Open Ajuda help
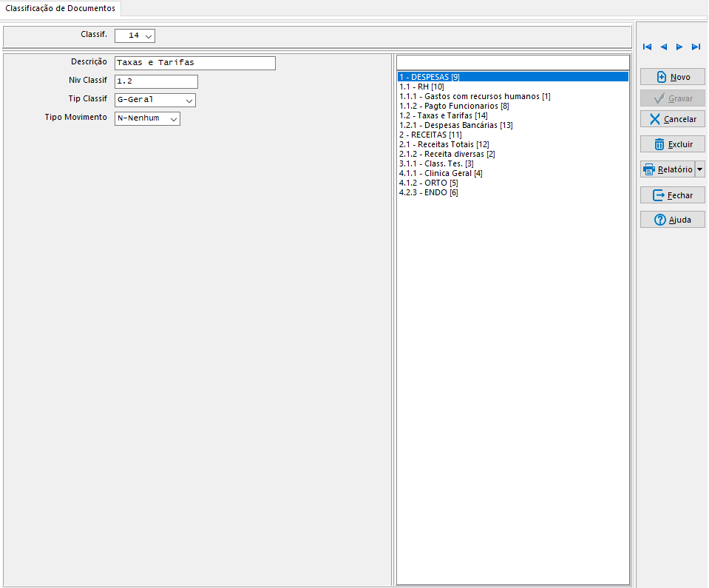The width and height of the screenshot is (709, 588). click(x=672, y=220)
